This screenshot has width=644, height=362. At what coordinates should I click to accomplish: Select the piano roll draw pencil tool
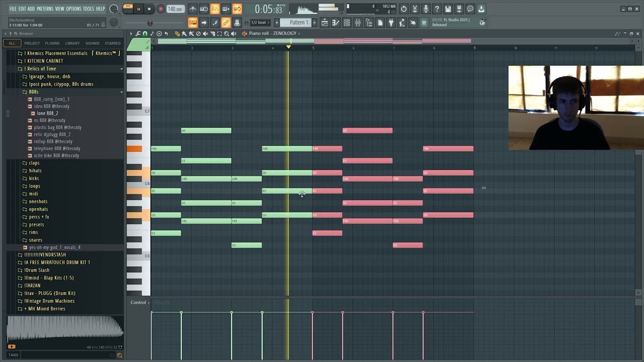click(x=177, y=34)
